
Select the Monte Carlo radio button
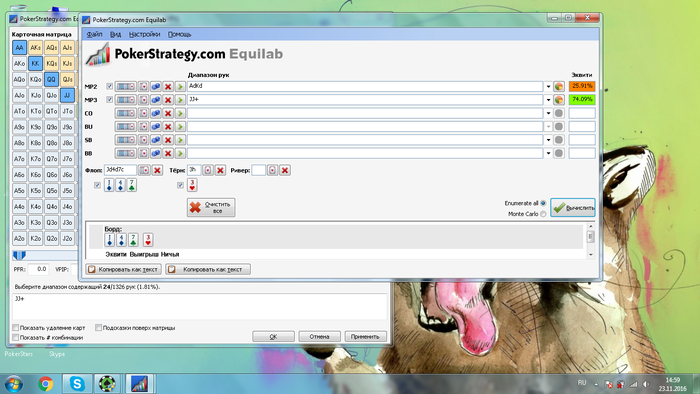tap(543, 214)
